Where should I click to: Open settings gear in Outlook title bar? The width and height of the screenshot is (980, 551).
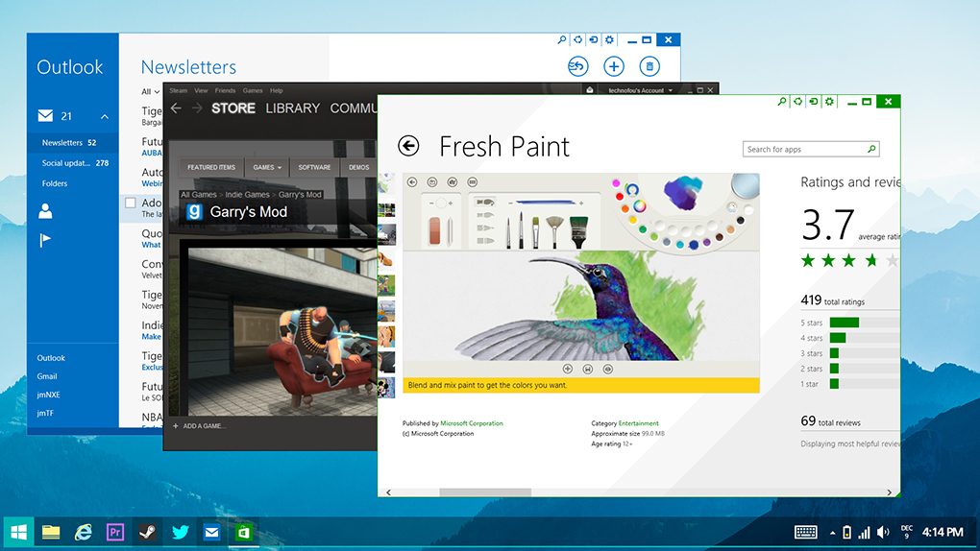coord(609,39)
